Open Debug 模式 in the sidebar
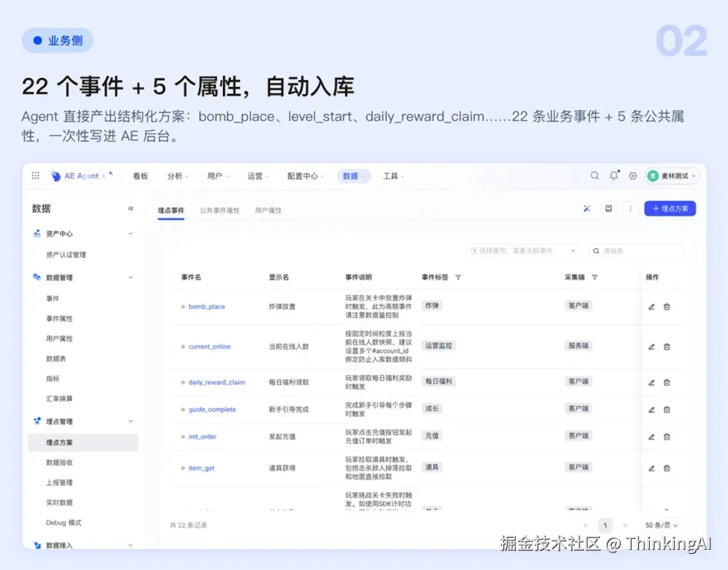The height and width of the screenshot is (570, 728). tap(63, 523)
